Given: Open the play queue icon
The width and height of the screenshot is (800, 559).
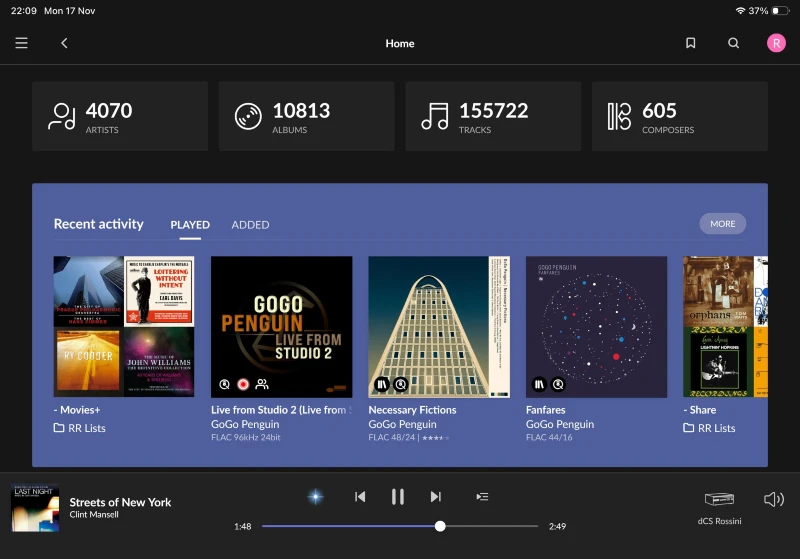Looking at the screenshot, I should coord(482,497).
